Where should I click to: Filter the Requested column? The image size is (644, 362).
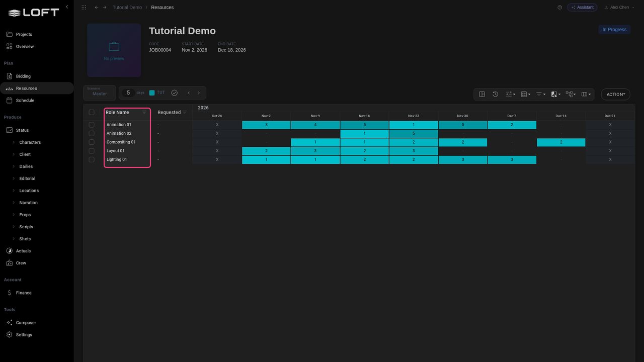pyautogui.click(x=185, y=113)
